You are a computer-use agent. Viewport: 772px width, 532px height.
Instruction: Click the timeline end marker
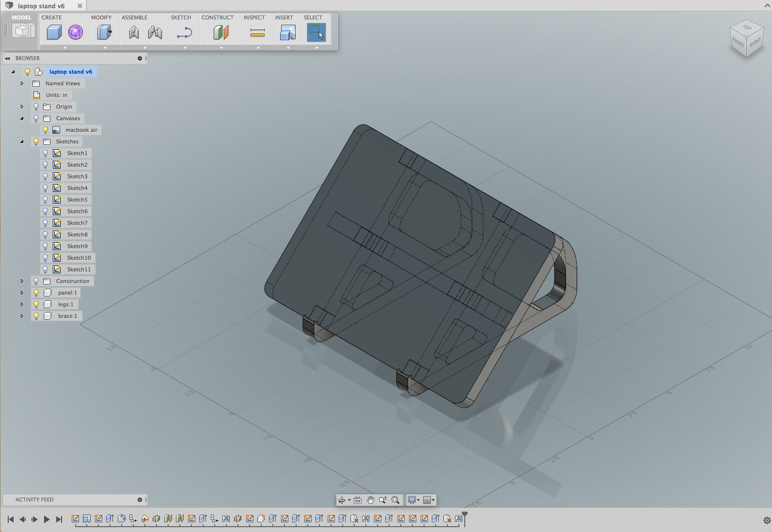pos(465,517)
